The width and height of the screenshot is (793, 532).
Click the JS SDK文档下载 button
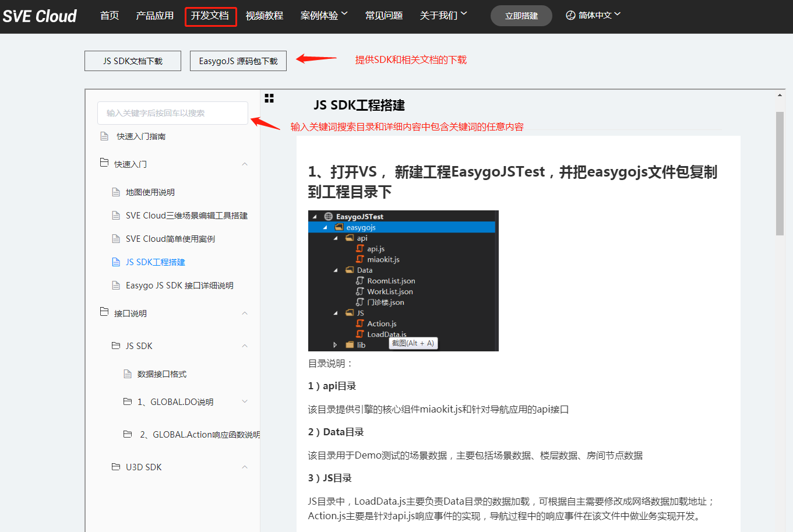pos(133,61)
